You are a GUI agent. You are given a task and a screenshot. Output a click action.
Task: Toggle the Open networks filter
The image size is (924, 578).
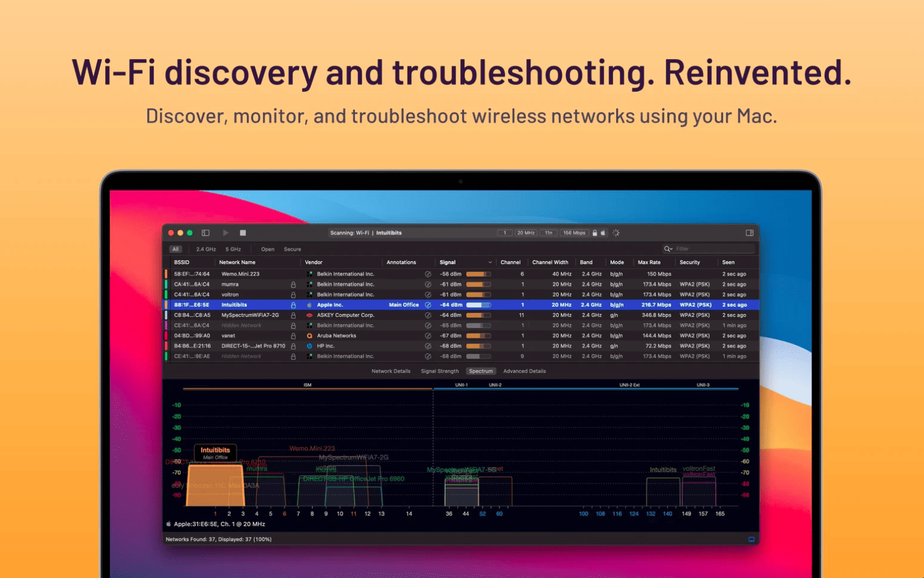point(268,249)
